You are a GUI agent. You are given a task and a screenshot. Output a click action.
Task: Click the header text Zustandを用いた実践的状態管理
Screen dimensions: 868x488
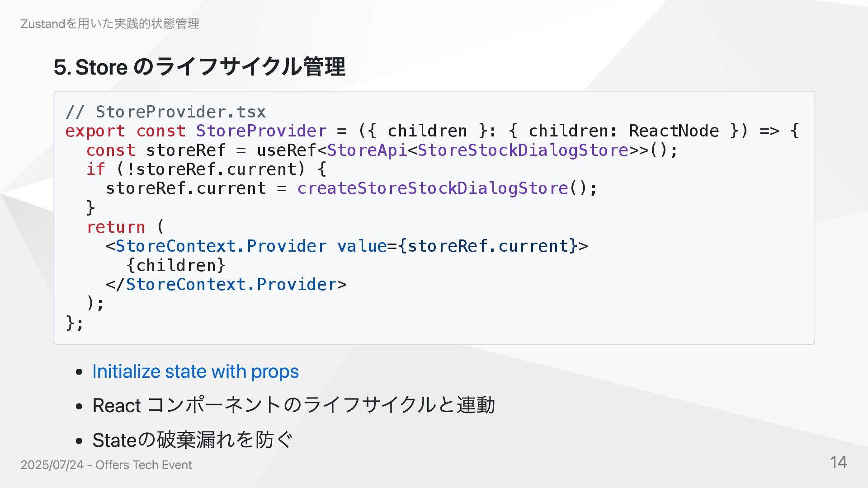[x=110, y=23]
